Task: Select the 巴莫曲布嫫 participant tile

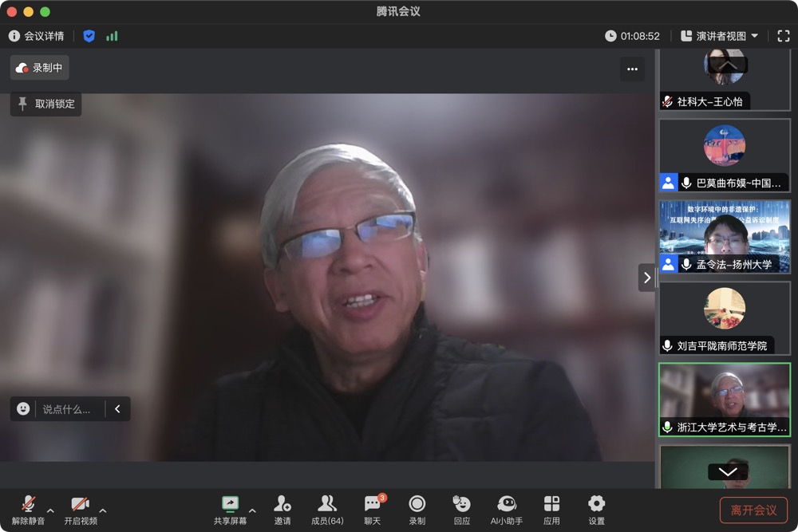Action: 725,155
